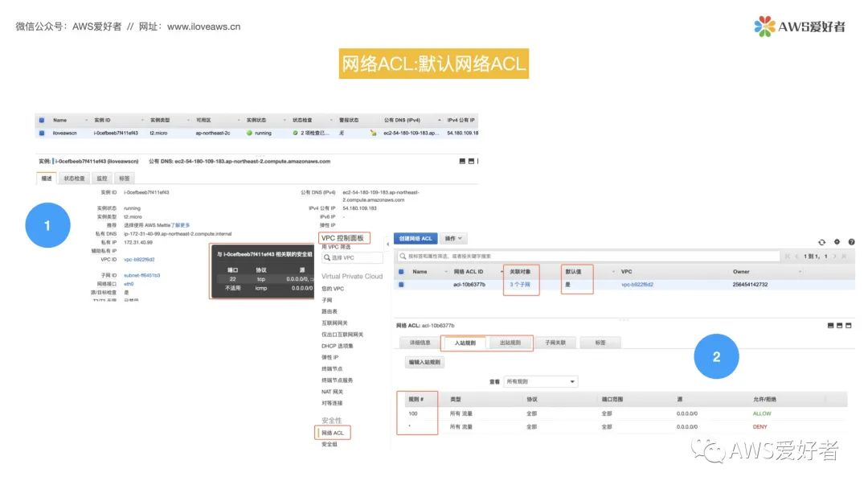This screenshot has width=868, height=489.
Task: Open 互联网网关 in VPC sidebar
Action: 334,323
